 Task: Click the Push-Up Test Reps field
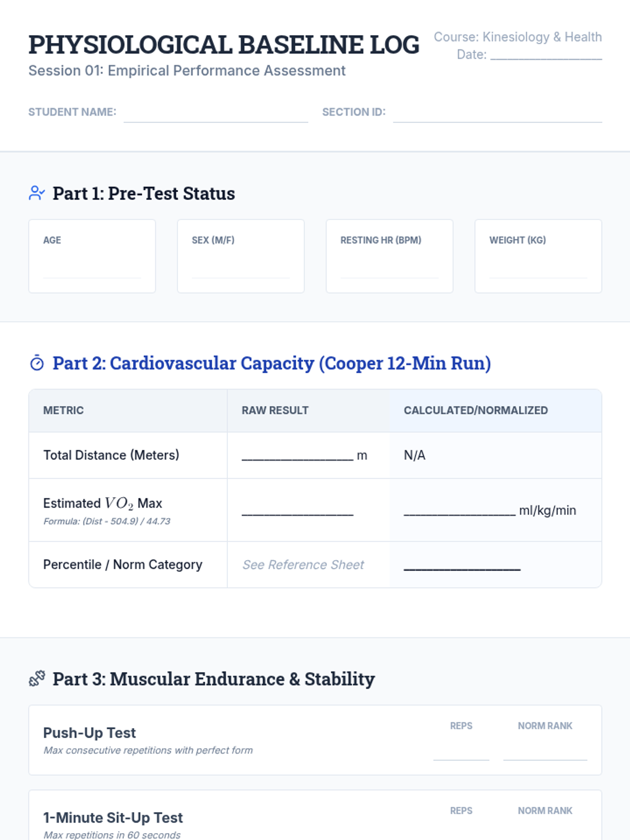pyautogui.click(x=461, y=751)
